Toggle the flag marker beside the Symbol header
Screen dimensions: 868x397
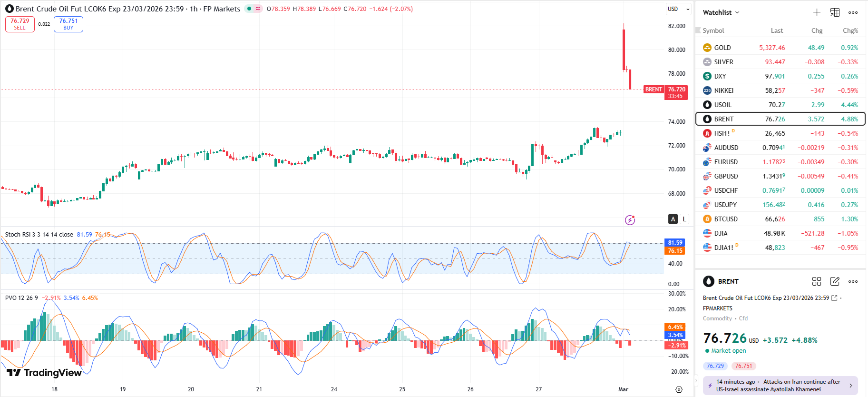pyautogui.click(x=698, y=30)
